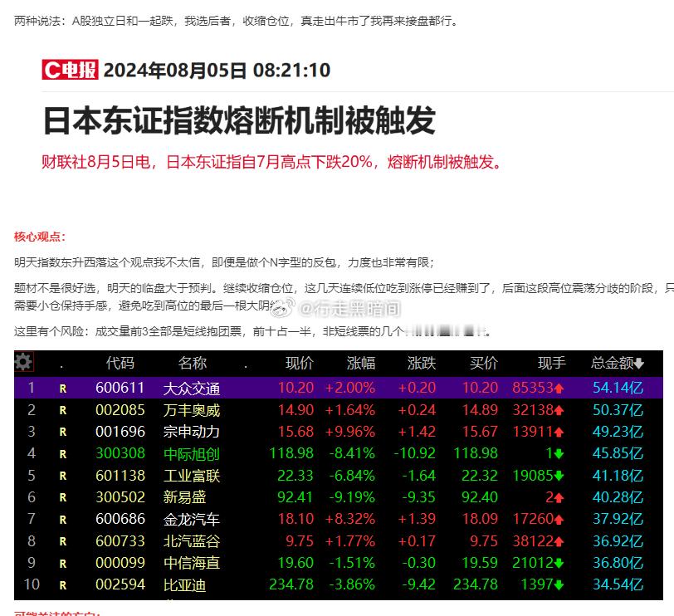Select stock code 000099

tap(120, 563)
